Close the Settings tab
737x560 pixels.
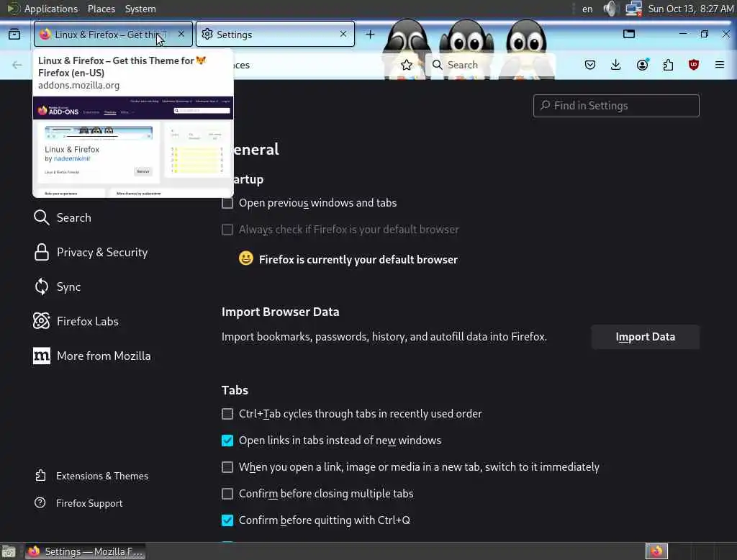tap(343, 34)
